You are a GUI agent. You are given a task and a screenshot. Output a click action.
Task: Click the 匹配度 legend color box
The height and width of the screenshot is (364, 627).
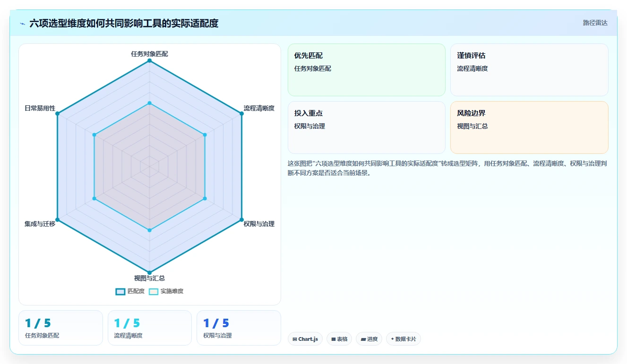click(120, 291)
